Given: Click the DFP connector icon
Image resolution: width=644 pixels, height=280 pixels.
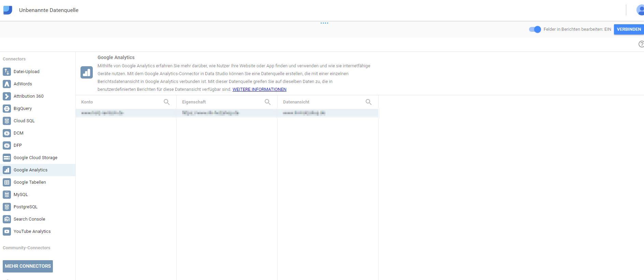Looking at the screenshot, I should (x=7, y=145).
